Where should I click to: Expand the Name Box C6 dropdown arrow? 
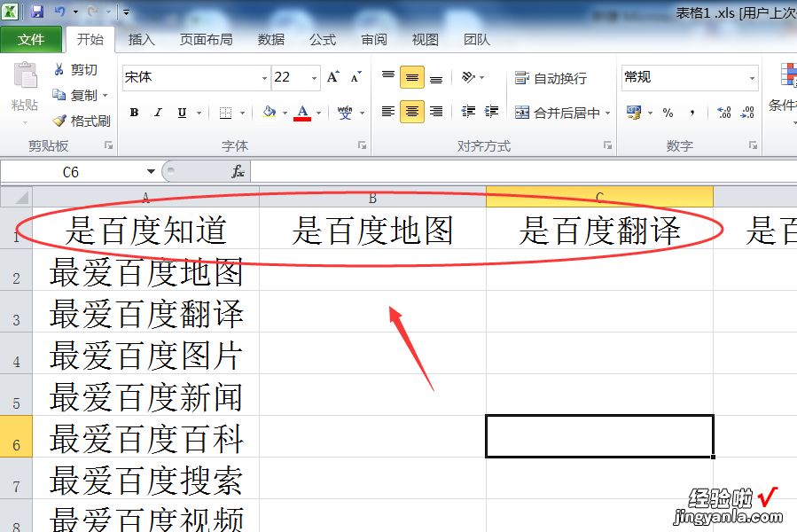[x=151, y=171]
